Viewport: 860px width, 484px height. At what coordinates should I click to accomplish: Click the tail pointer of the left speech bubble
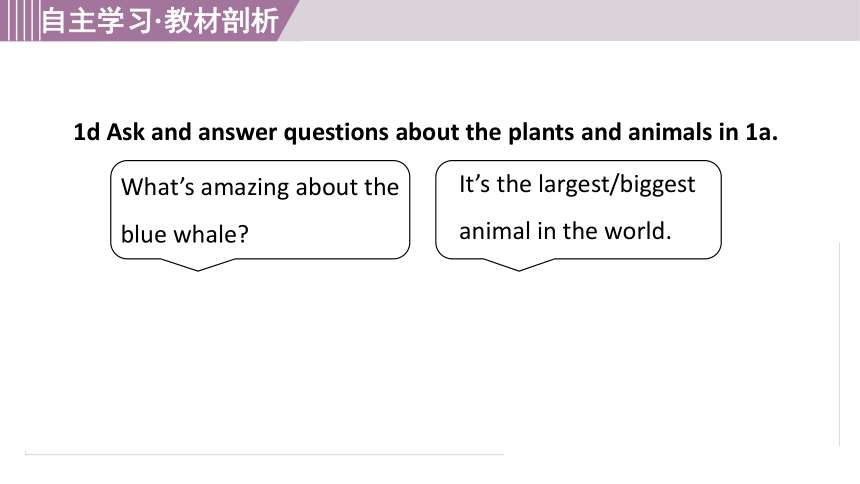click(x=198, y=264)
